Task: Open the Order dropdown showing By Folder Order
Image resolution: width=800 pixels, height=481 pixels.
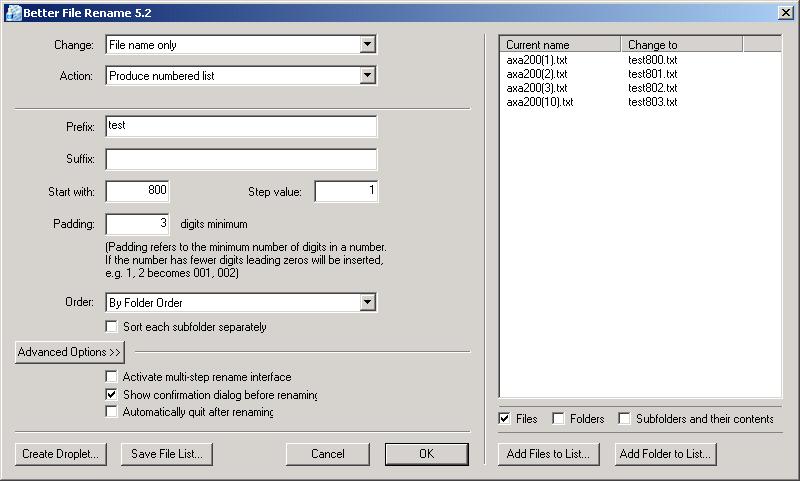Action: [241, 302]
